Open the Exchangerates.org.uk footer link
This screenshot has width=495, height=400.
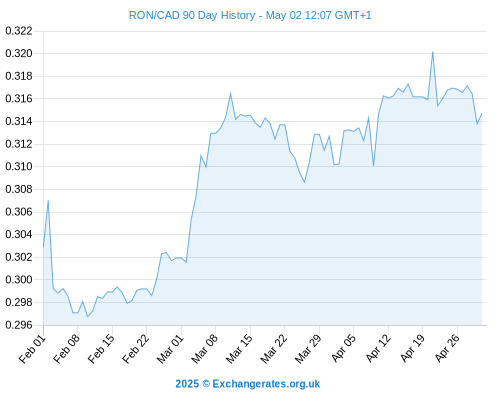pos(248,384)
